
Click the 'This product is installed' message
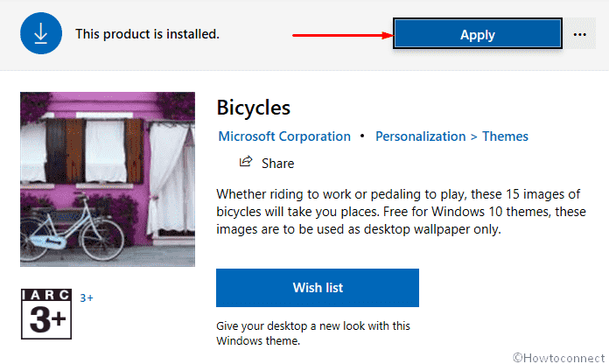point(147,35)
